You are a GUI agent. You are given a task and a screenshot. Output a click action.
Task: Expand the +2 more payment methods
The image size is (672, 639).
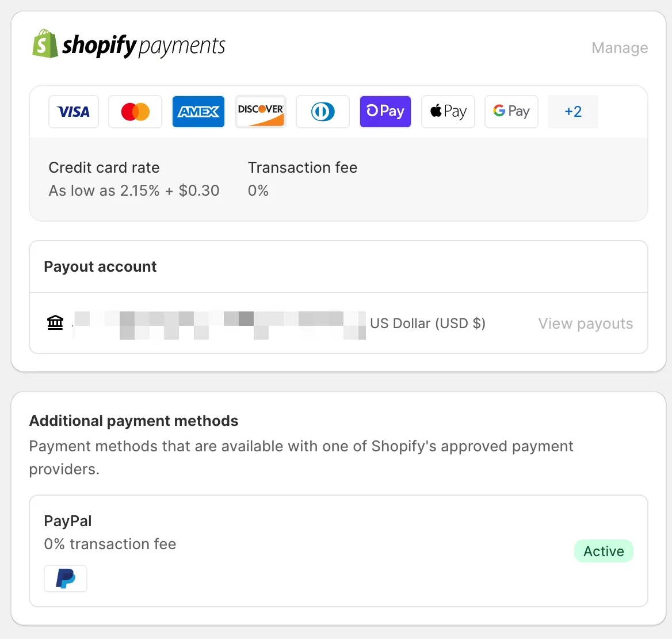[573, 112]
